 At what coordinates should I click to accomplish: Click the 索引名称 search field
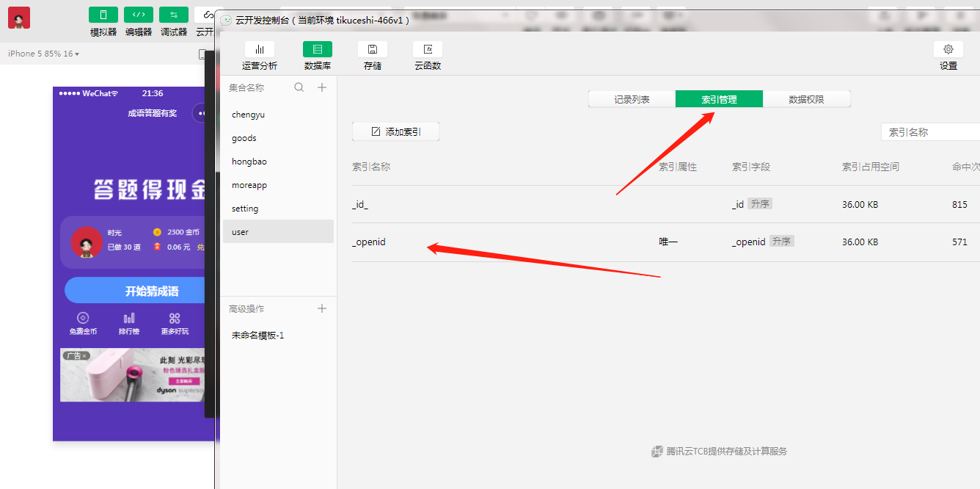click(x=930, y=132)
